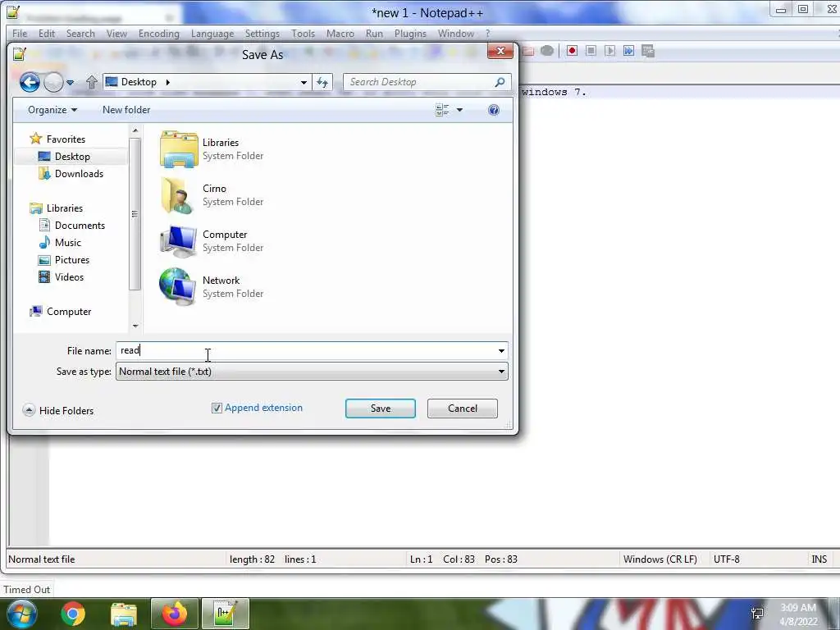Select the Computer system folder icon
Image resolution: width=840 pixels, height=630 pixels.
(x=178, y=241)
